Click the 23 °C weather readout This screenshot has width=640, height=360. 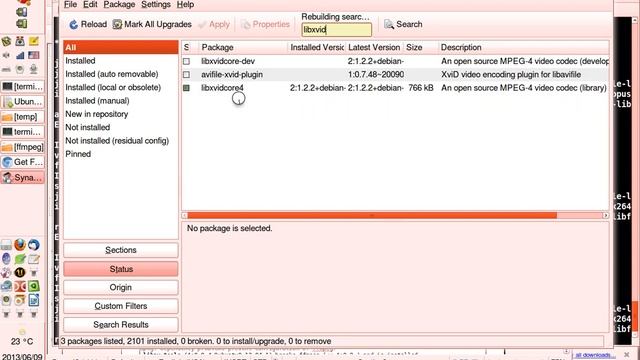pos(22,342)
